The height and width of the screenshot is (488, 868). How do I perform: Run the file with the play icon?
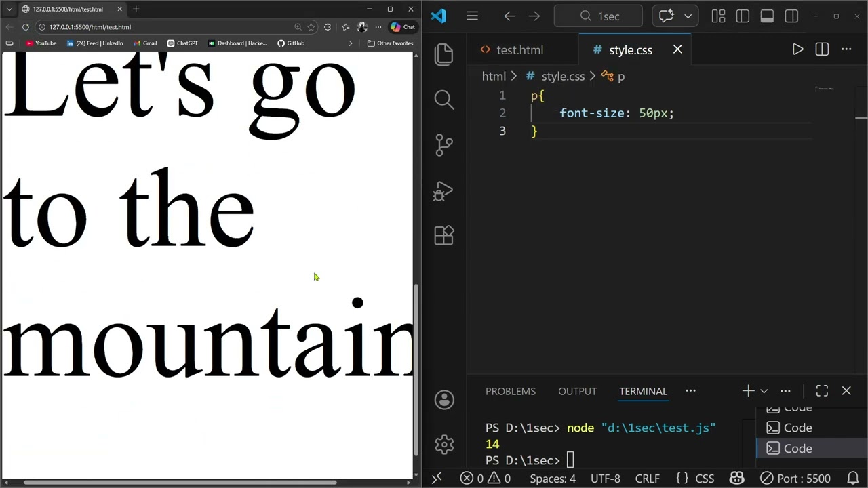pos(797,49)
